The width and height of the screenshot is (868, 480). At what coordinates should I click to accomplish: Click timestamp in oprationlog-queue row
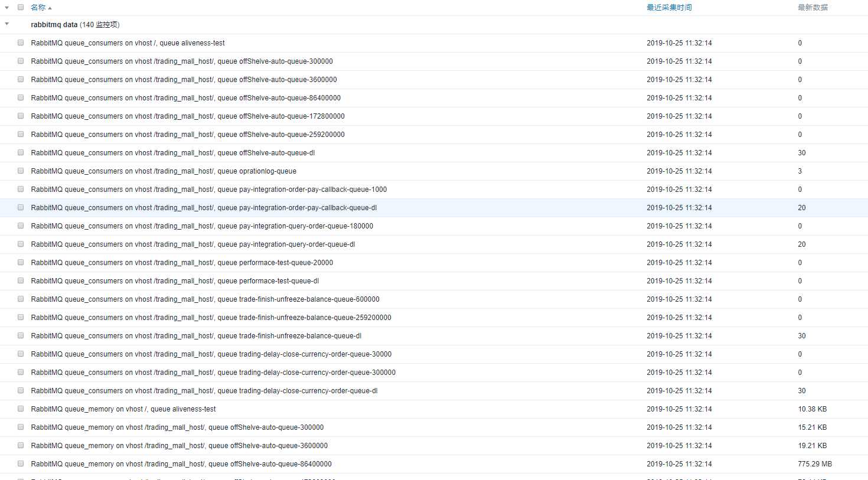[x=679, y=171]
